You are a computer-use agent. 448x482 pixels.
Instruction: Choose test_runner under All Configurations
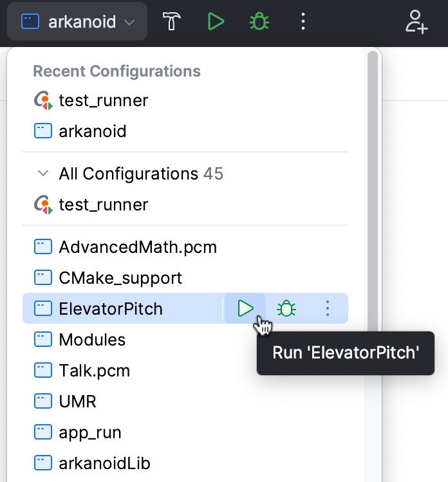[103, 205]
